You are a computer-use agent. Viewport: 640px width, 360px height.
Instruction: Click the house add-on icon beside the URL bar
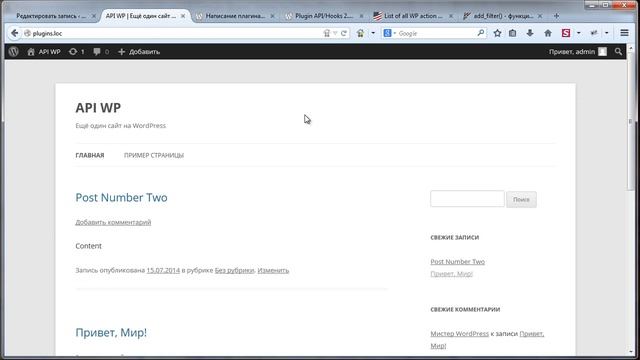(x=360, y=33)
